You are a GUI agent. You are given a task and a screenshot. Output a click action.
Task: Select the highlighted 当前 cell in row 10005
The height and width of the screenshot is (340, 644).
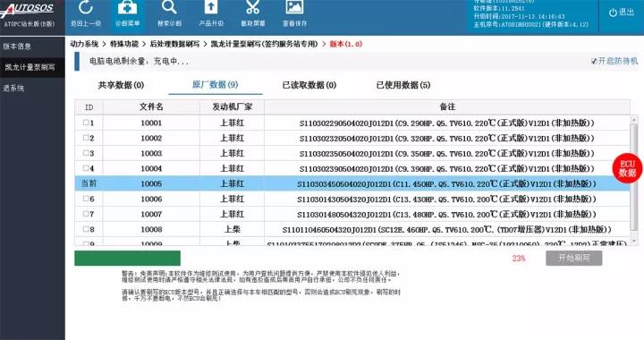(89, 183)
